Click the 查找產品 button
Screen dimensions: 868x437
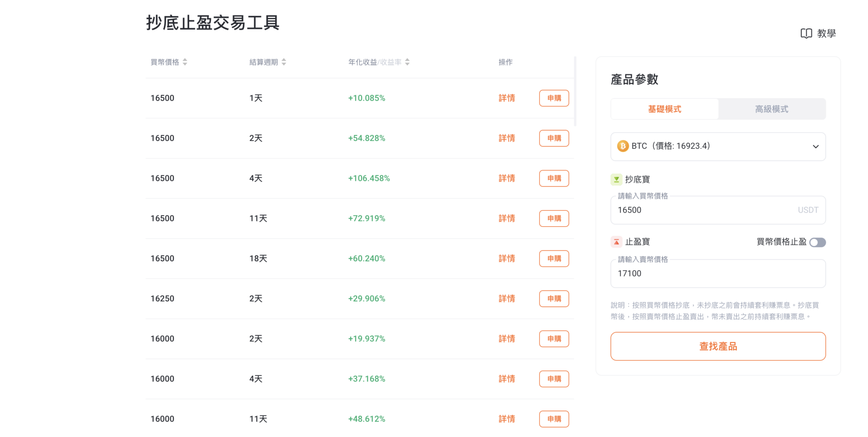(x=718, y=346)
